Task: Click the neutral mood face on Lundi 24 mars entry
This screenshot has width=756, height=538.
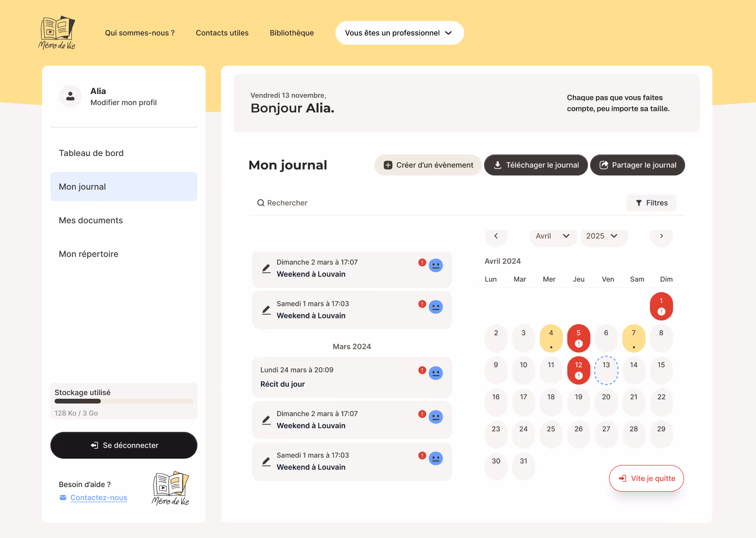Action: pos(436,373)
